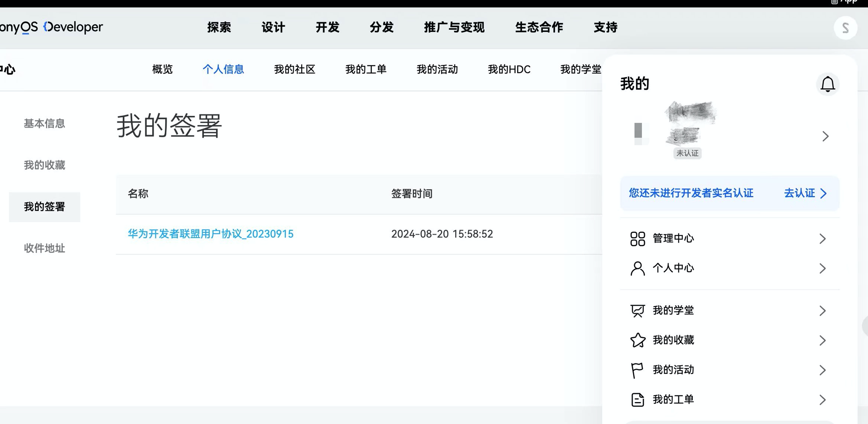Click the chevron on 管理中心 row
The height and width of the screenshot is (424, 868).
point(822,239)
